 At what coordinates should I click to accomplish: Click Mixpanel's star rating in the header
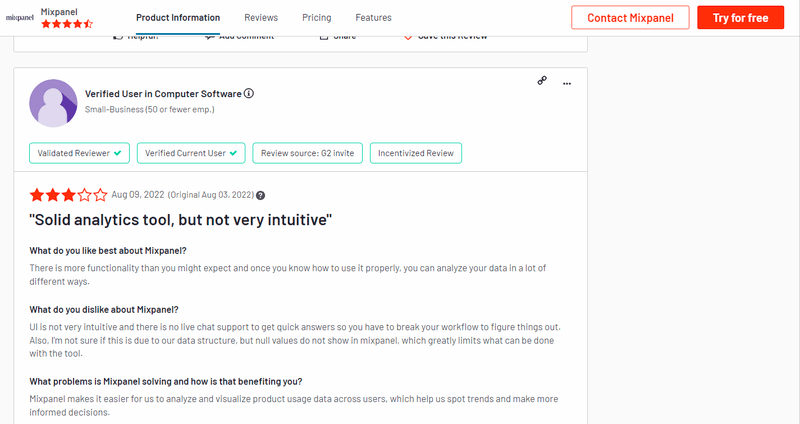point(66,23)
